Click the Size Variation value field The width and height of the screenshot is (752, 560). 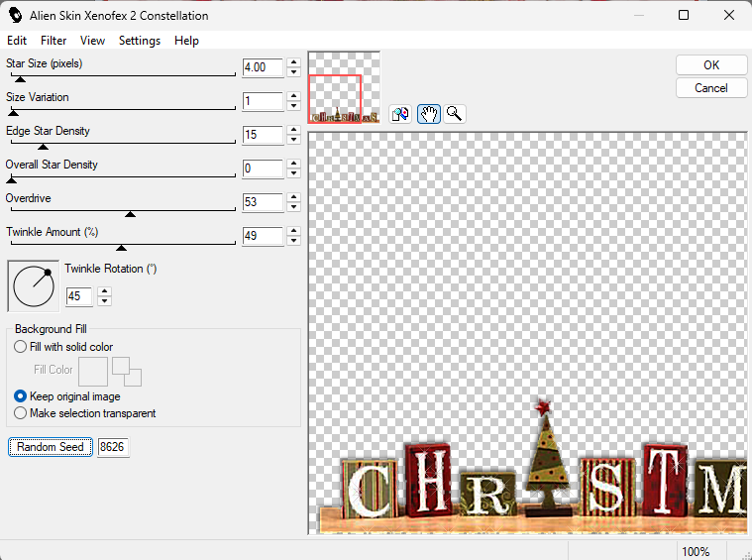click(263, 101)
